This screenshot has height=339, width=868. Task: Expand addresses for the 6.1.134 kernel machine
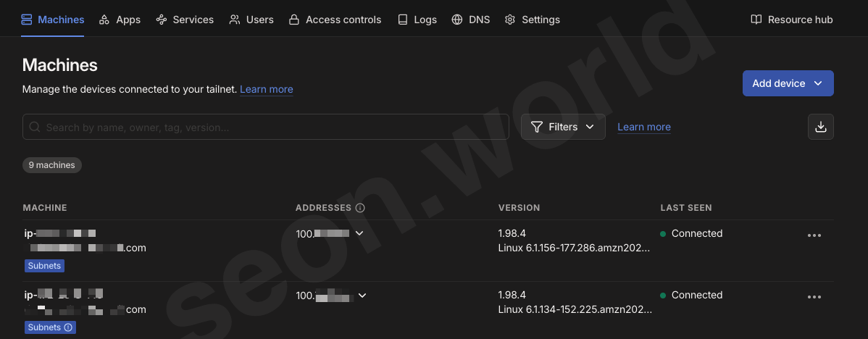coord(362,296)
